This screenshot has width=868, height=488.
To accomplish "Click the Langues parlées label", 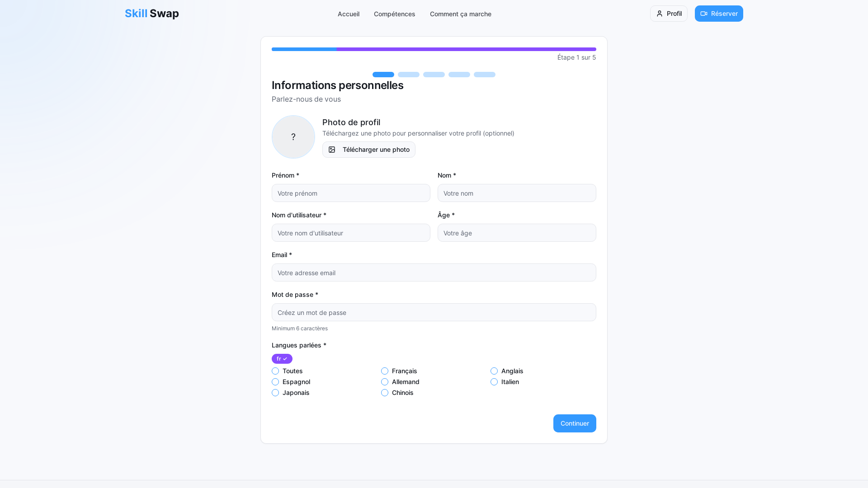I will click(299, 345).
